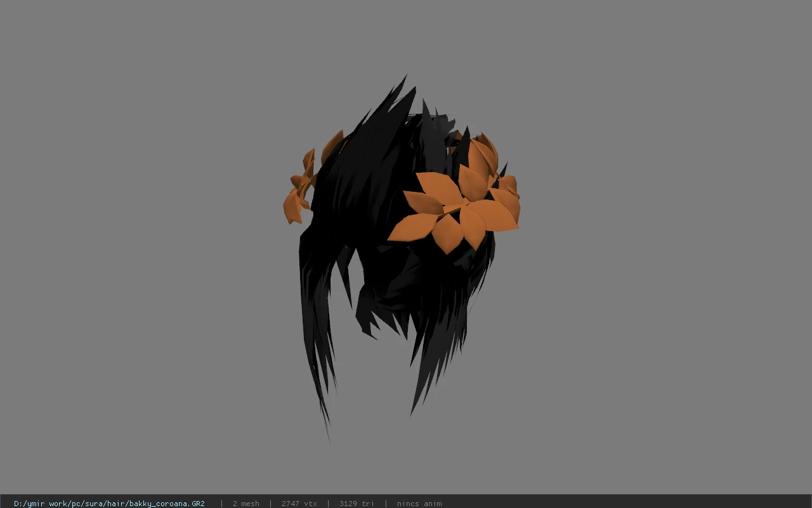
Task: Click the bakky_coroana.GR2 file path in status bar
Action: coord(109,504)
